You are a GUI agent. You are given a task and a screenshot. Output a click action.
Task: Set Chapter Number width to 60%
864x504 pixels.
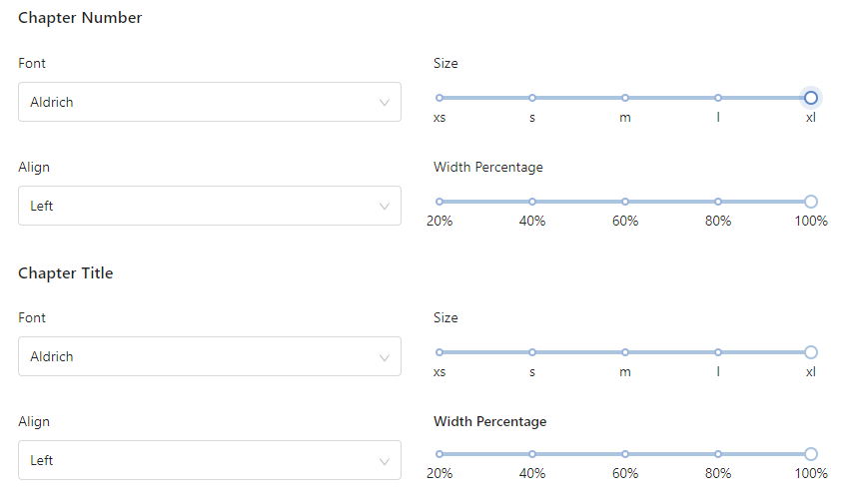click(625, 202)
